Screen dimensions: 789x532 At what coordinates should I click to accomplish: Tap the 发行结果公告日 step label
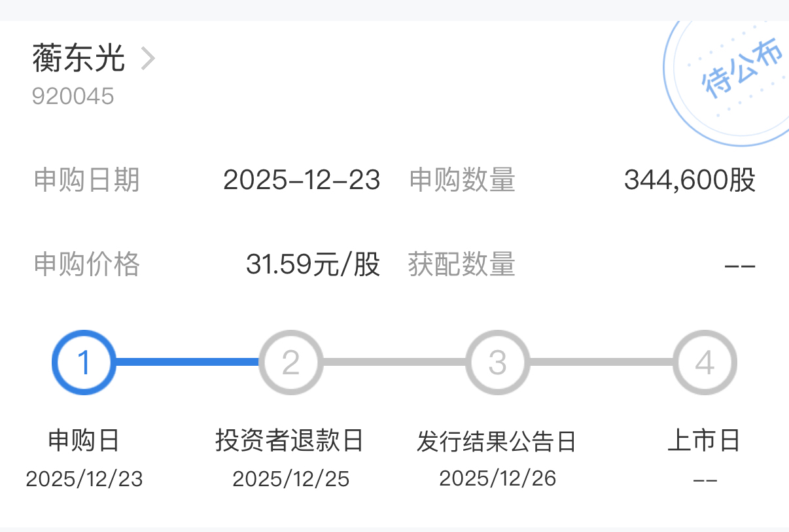pyautogui.click(x=497, y=442)
